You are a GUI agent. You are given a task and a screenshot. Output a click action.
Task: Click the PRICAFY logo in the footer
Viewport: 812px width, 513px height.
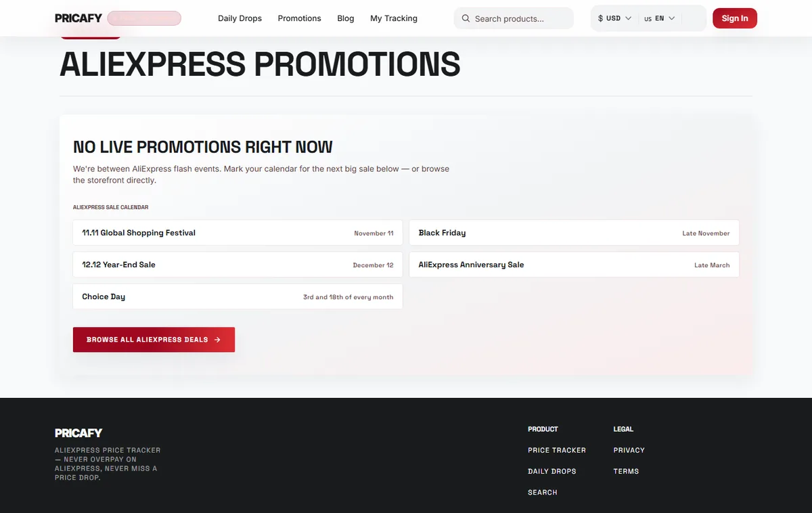[78, 433]
